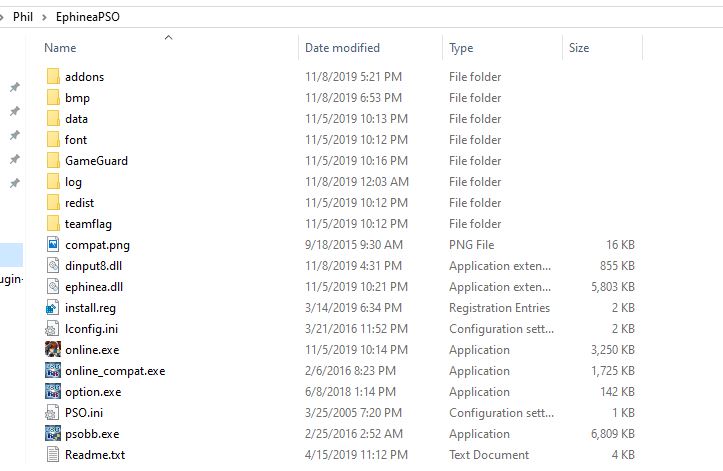
Task: Toggle sort direction arrow above Name
Action: (168, 37)
